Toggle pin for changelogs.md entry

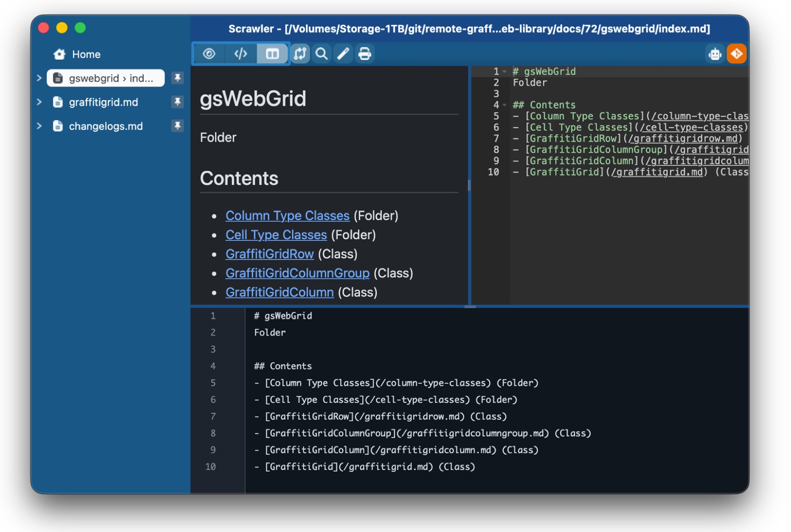point(177,126)
